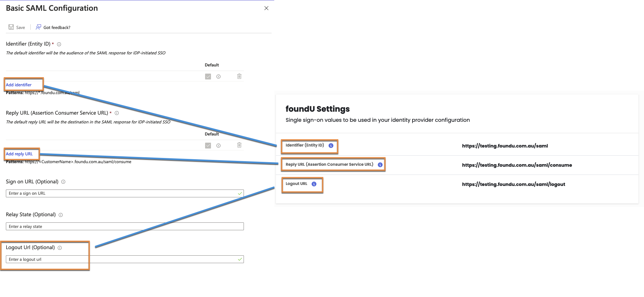Click Add identifier link
Screen dimensions: 644x297
click(x=19, y=85)
